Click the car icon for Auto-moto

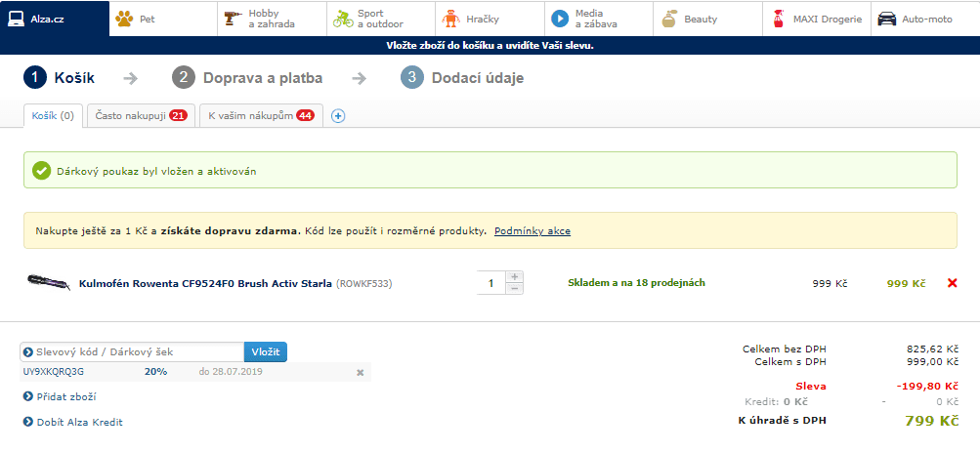click(x=886, y=19)
